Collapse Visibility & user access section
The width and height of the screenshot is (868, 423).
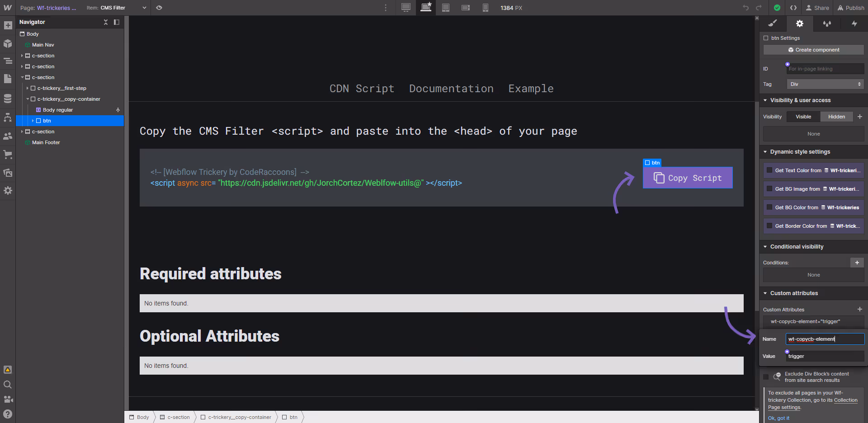765,100
